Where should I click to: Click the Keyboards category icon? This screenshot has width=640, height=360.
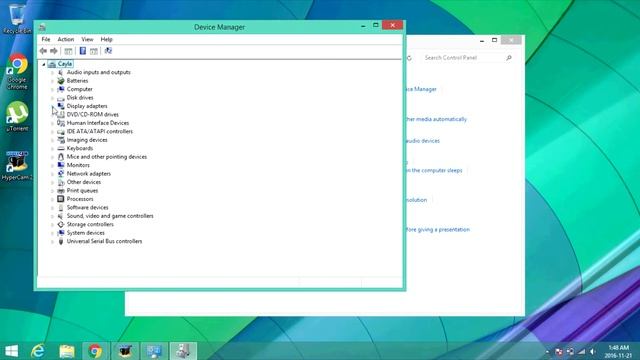[61, 149]
